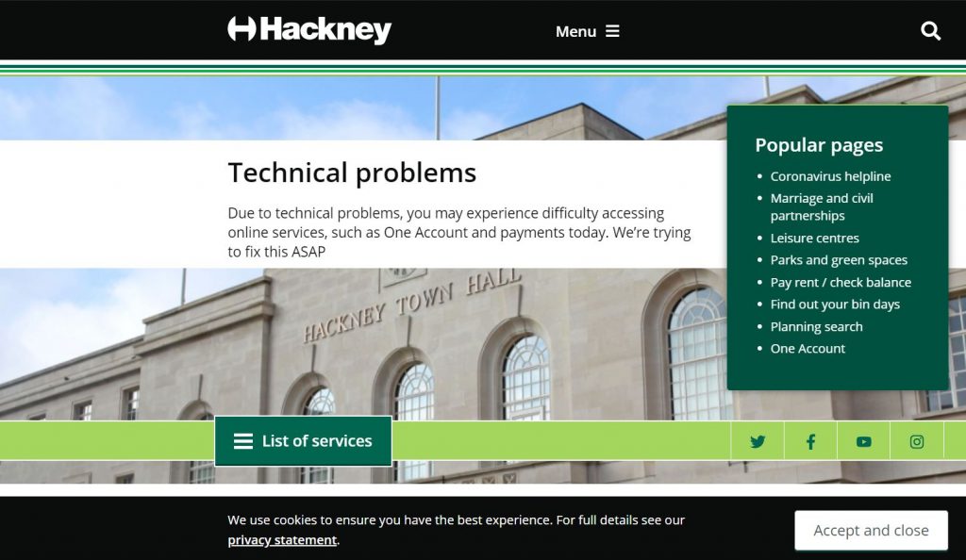Open the Menu hamburger button
Screen dimensions: 966x560
pos(587,31)
